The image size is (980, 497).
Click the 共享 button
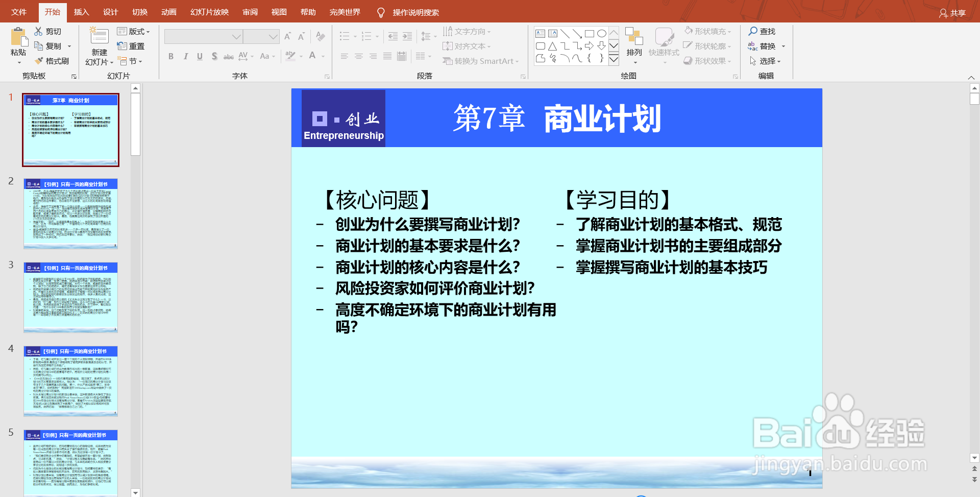tap(954, 13)
